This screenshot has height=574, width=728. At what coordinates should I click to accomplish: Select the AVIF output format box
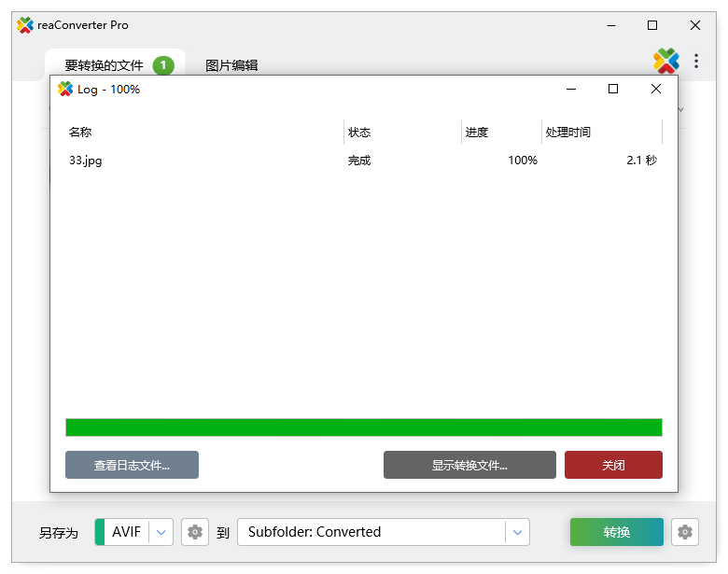pyautogui.click(x=133, y=532)
